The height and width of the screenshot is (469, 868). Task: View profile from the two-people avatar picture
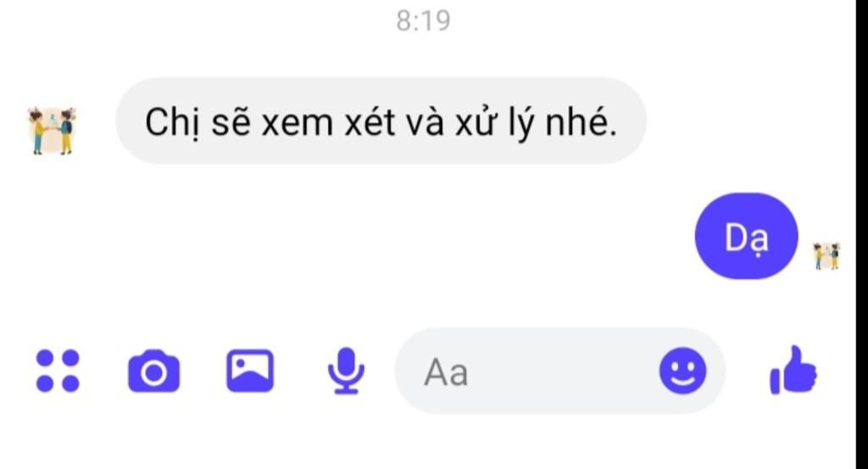coord(52,130)
